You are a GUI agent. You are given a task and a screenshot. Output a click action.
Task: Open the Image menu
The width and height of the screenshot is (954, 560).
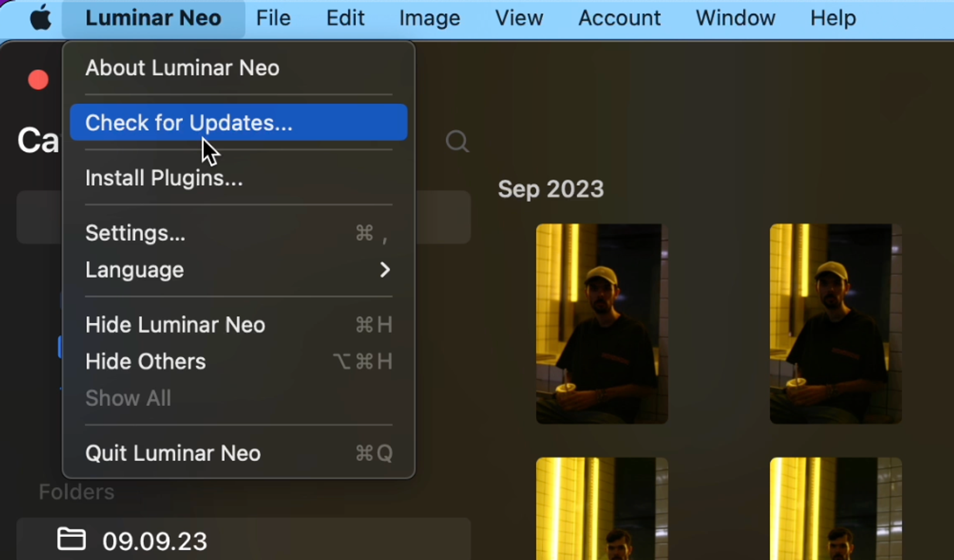(x=429, y=18)
